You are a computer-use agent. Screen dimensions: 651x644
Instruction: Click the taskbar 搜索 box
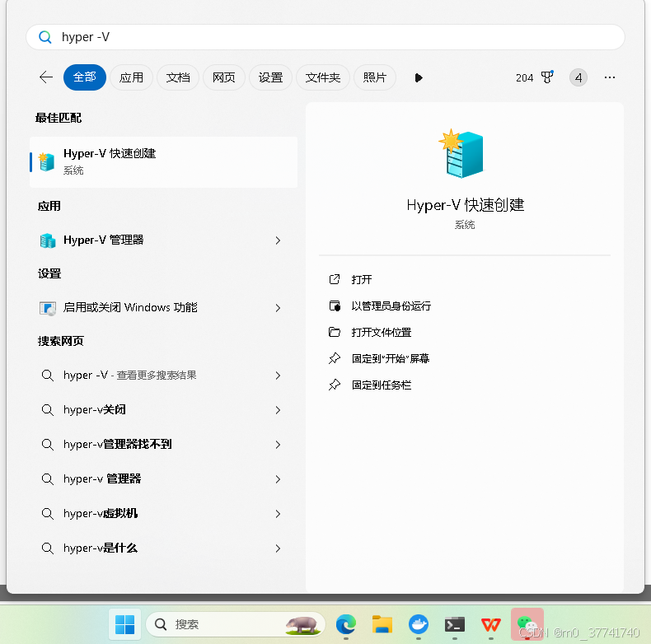pos(236,624)
